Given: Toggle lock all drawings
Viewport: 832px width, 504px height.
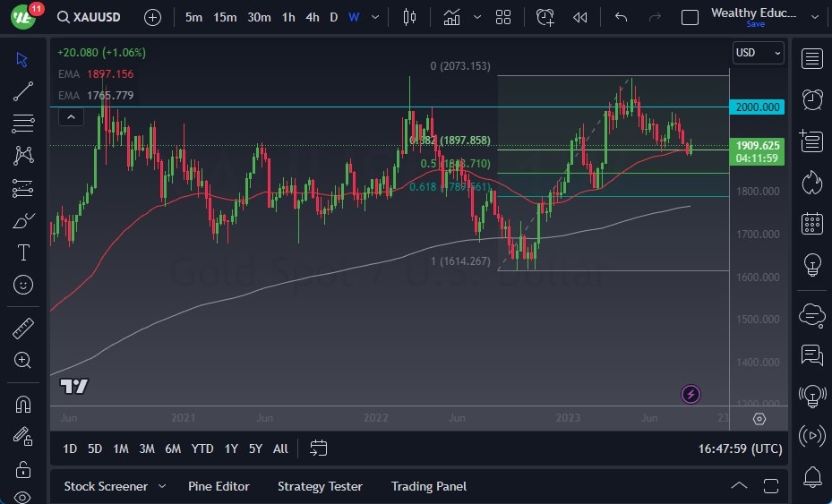Looking at the screenshot, I should [22, 469].
